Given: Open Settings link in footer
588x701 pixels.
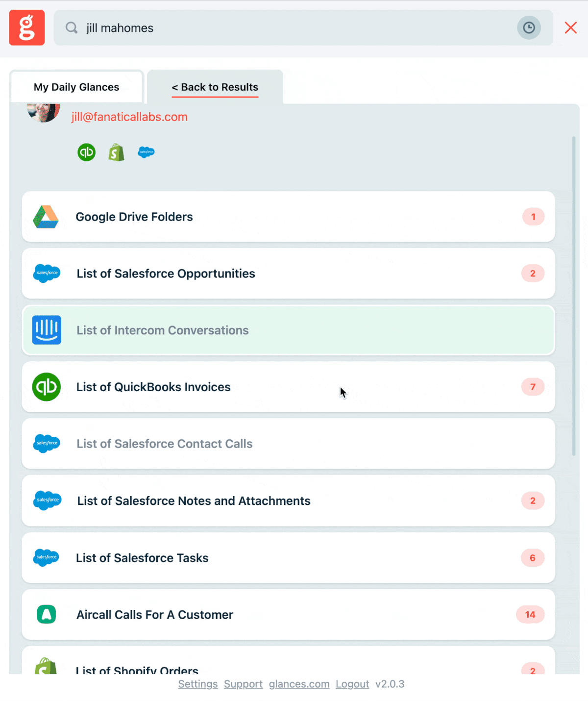Looking at the screenshot, I should (x=198, y=684).
